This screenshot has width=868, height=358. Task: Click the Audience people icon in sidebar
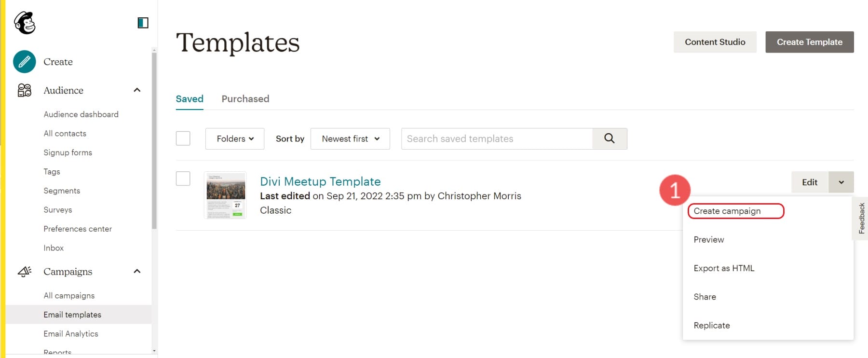pyautogui.click(x=24, y=90)
